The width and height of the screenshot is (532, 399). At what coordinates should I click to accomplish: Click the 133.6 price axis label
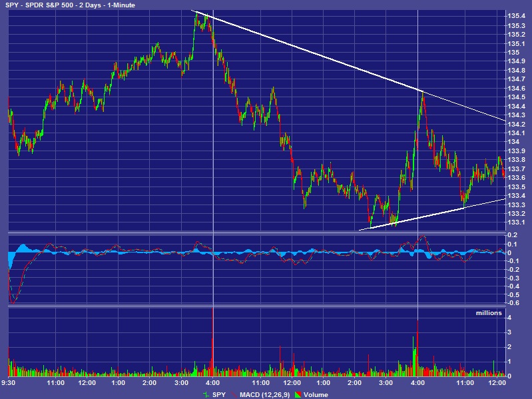click(517, 177)
